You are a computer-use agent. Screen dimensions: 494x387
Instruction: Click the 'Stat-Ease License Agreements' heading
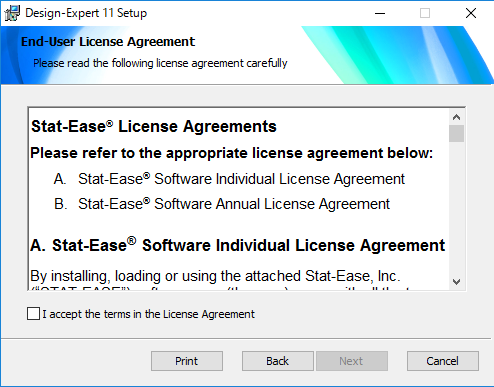[x=154, y=126]
